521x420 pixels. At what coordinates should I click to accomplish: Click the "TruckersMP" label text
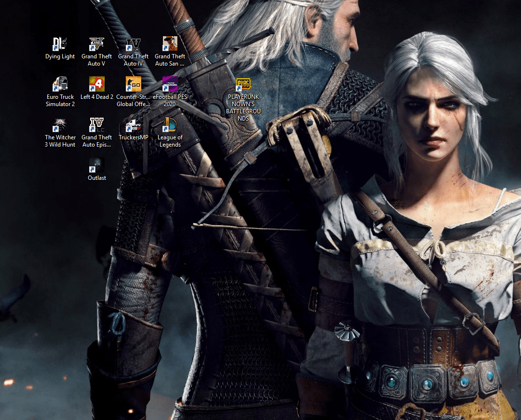click(x=133, y=137)
